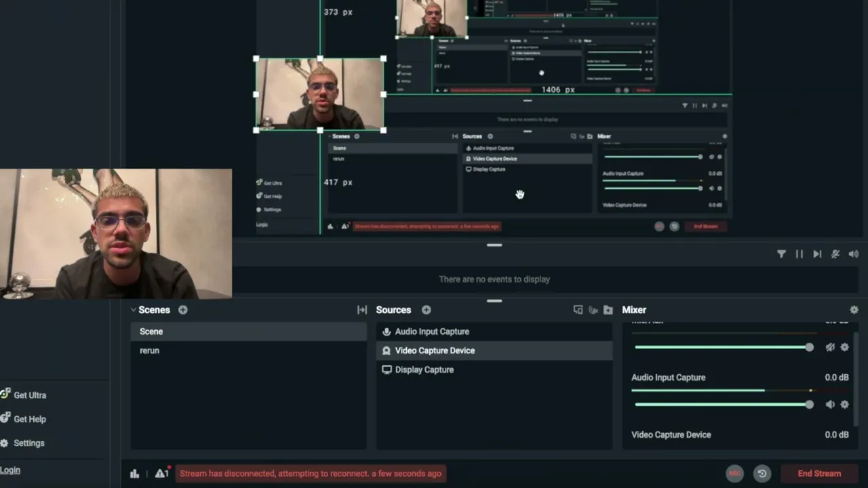Open the notifications warning icon
Screen dimensions: 868x488
(x=161, y=473)
